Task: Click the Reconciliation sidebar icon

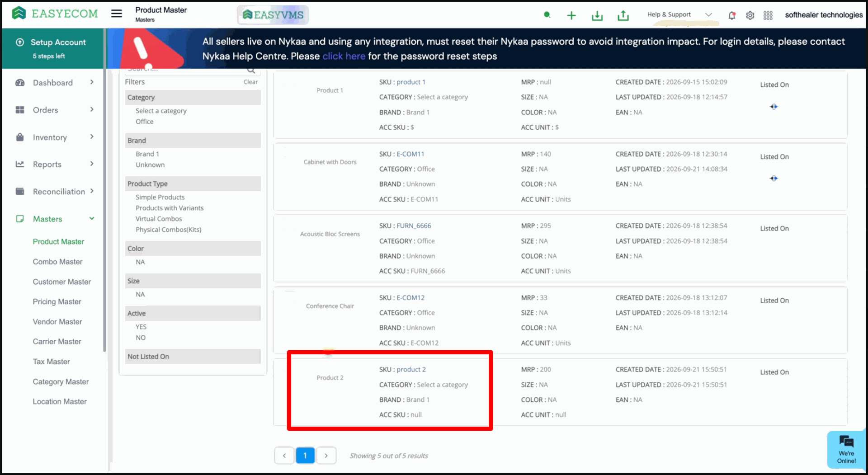Action: 20,191
